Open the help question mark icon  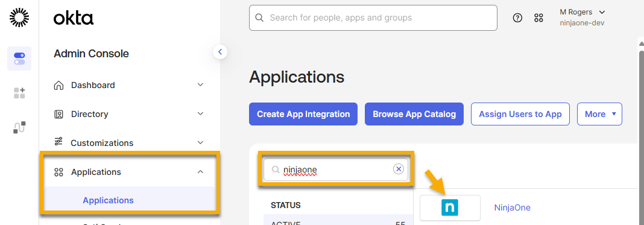point(518,18)
